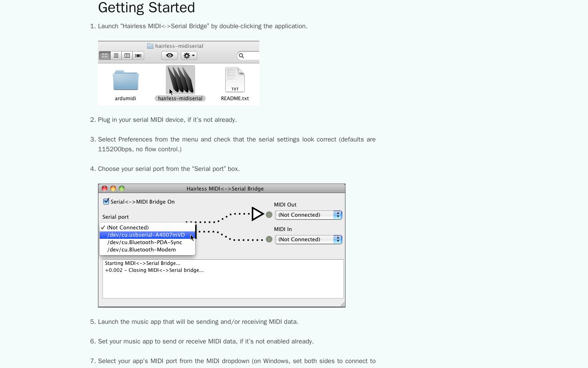588x368 pixels.
Task: Click the MIDI In activity indicator light
Action: pos(269,239)
